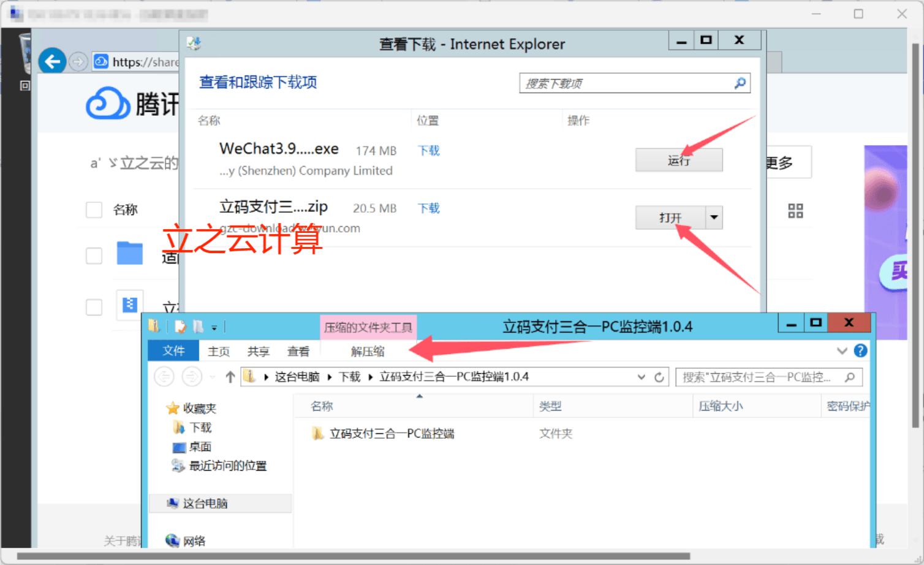Tick the checkbox beside the zip file
This screenshot has height=565, width=924.
point(94,306)
